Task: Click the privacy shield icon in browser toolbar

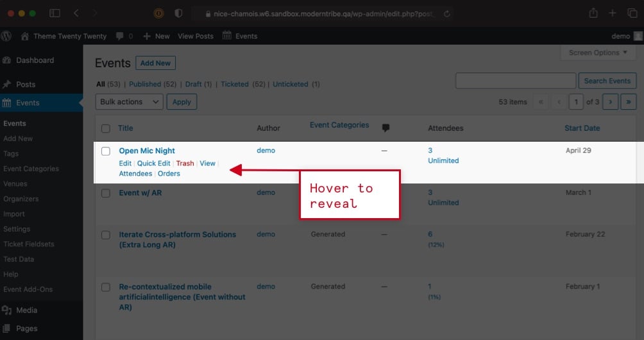Action: 178,13
